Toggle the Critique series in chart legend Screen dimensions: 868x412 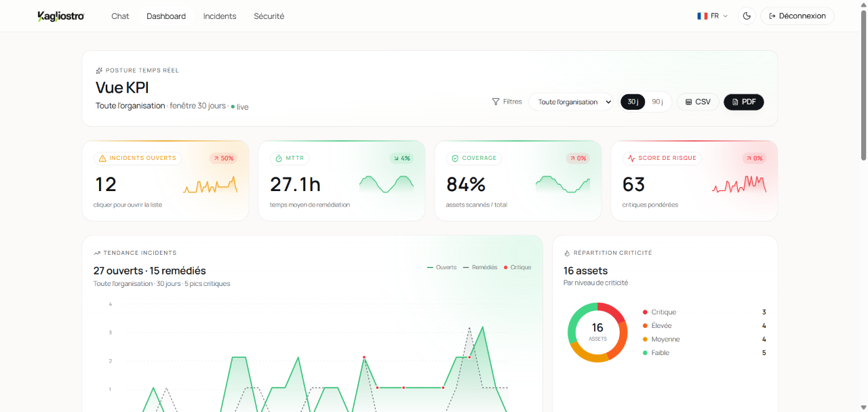click(517, 268)
